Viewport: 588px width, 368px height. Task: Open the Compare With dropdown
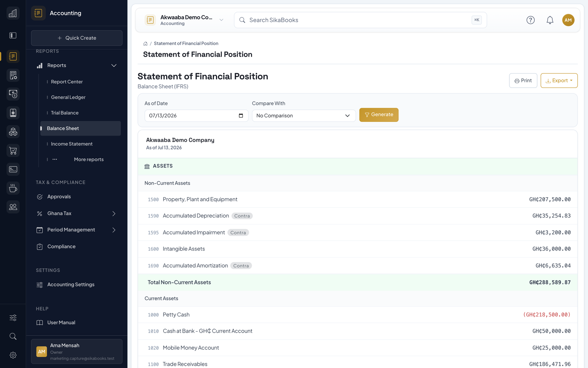304,116
